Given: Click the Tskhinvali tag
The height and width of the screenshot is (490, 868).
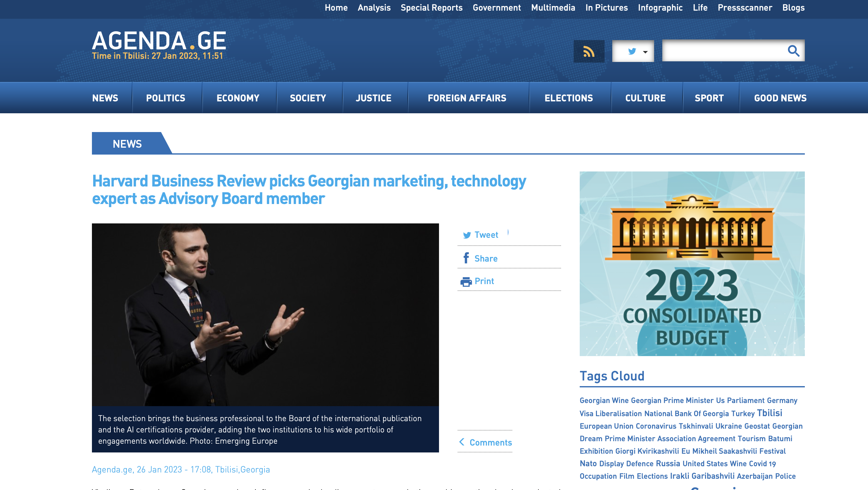Looking at the screenshot, I should [x=695, y=426].
